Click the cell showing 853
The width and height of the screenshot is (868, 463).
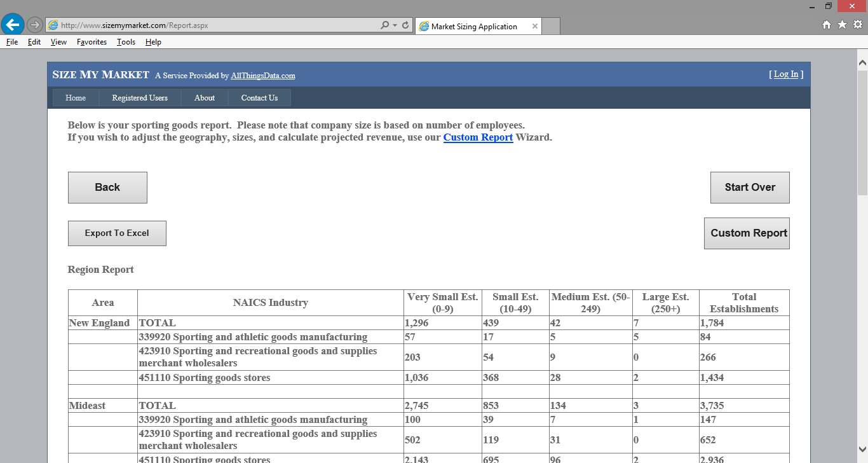point(515,406)
